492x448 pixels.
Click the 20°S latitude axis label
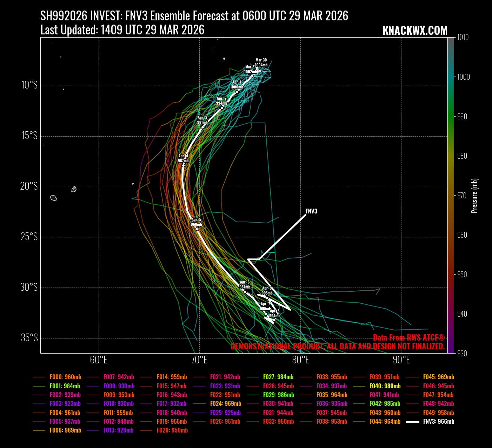(29, 186)
